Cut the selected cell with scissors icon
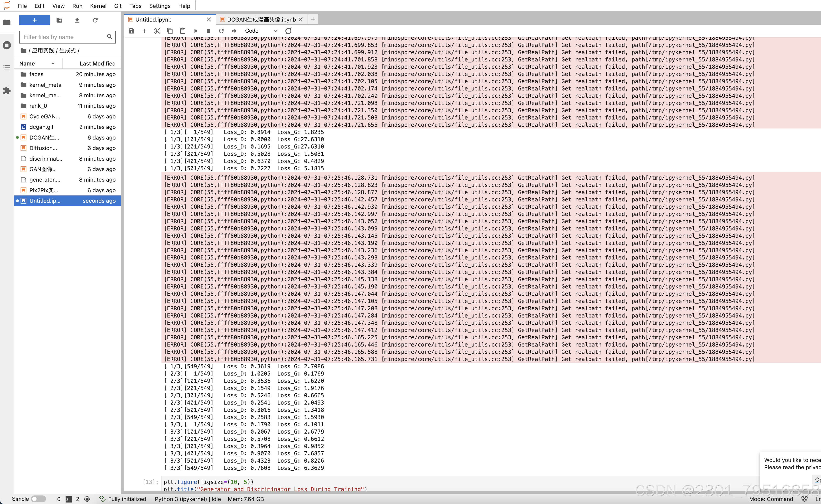The height and width of the screenshot is (504, 821). point(157,31)
